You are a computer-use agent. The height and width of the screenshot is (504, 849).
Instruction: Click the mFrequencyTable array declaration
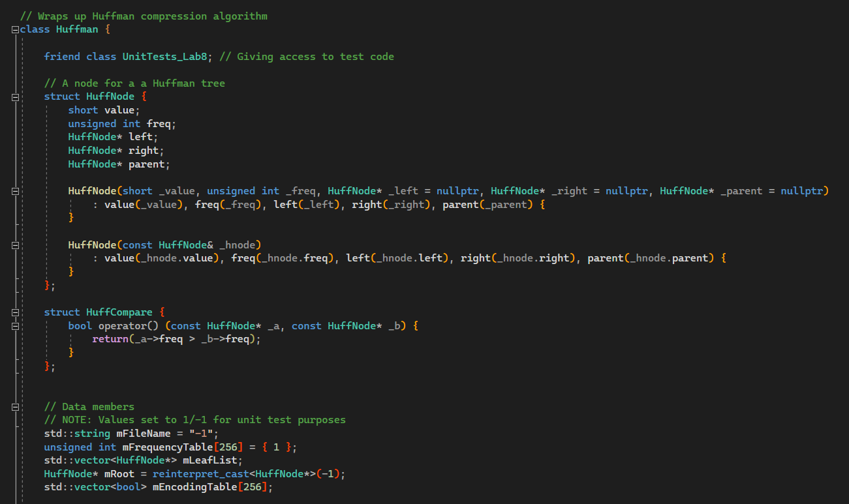tap(168, 447)
